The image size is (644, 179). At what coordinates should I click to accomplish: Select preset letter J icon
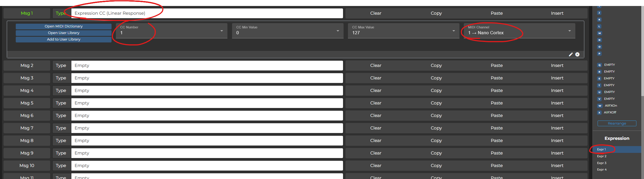coord(599,13)
